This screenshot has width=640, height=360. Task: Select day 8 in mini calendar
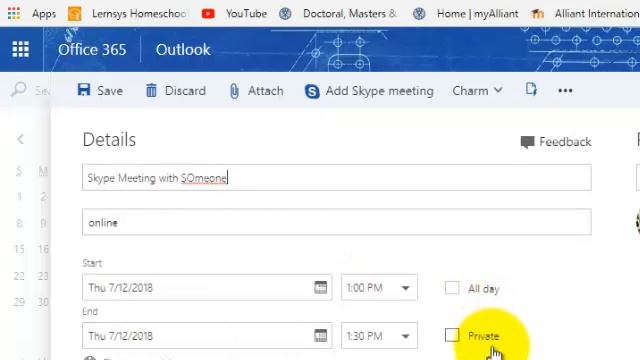point(19,223)
